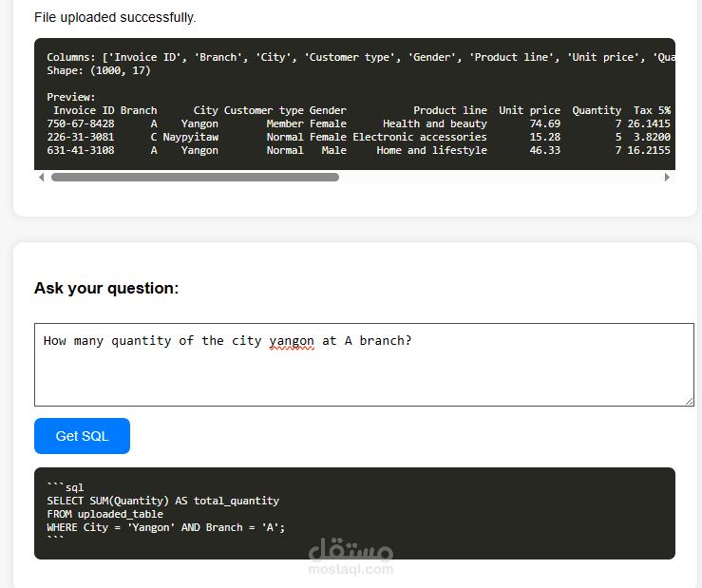This screenshot has height=588, width=702.
Task: Click the 'File uploaded successfully.' message
Action: 115,17
